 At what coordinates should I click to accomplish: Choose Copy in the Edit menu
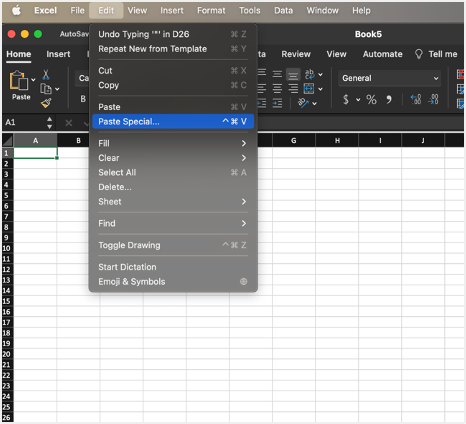[x=173, y=85]
